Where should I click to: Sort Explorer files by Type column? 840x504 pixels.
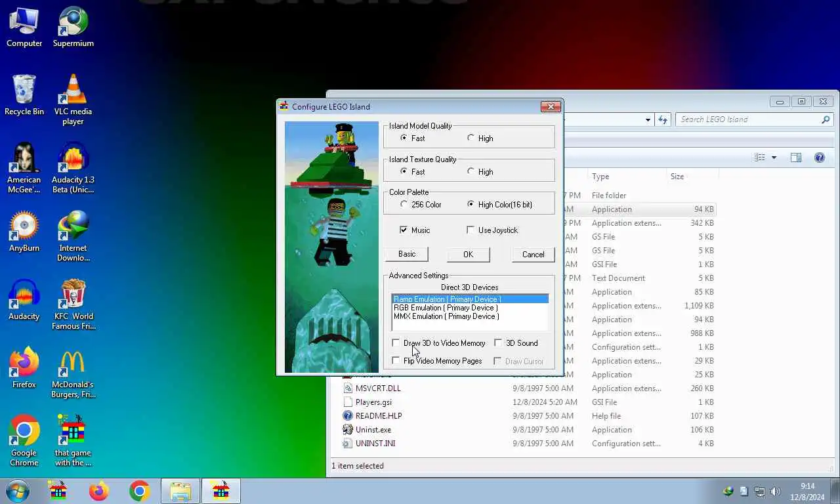[626, 177]
